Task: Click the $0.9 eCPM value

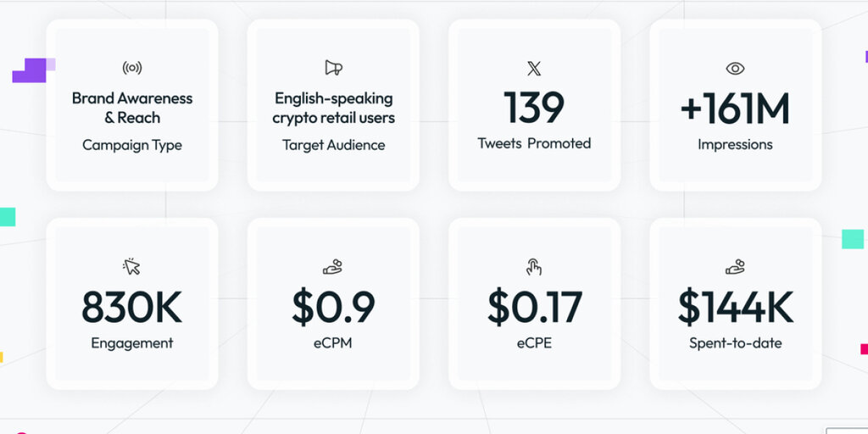Action: click(x=333, y=307)
